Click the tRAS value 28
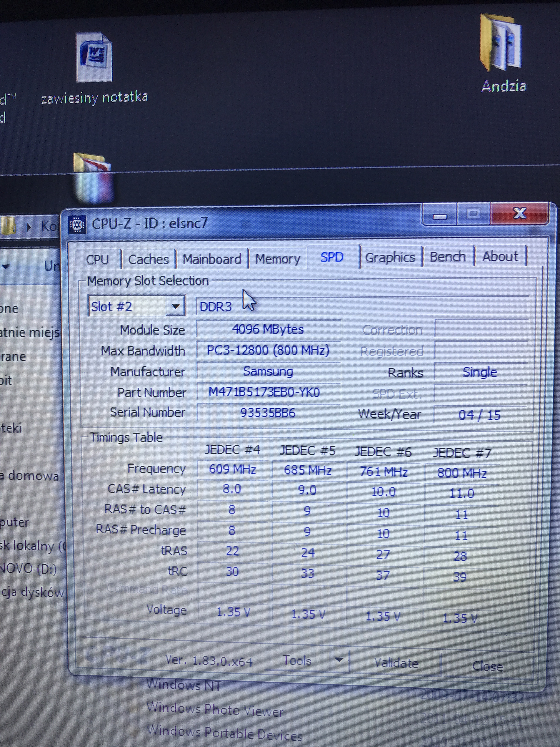This screenshot has height=747, width=560. click(x=461, y=556)
